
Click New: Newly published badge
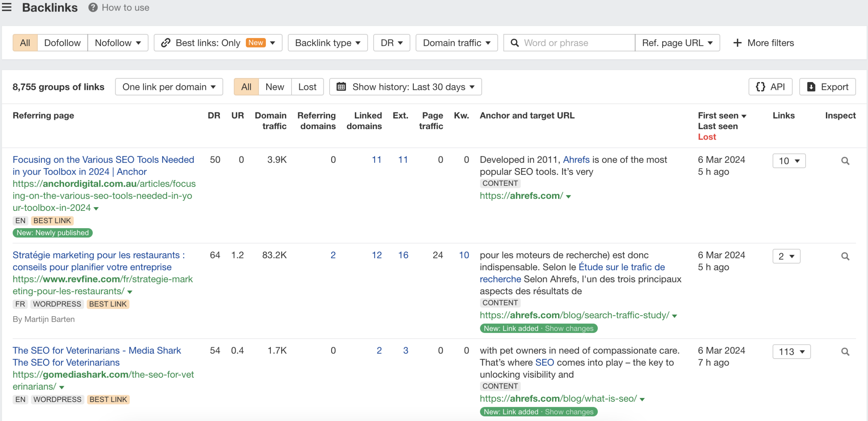point(53,233)
